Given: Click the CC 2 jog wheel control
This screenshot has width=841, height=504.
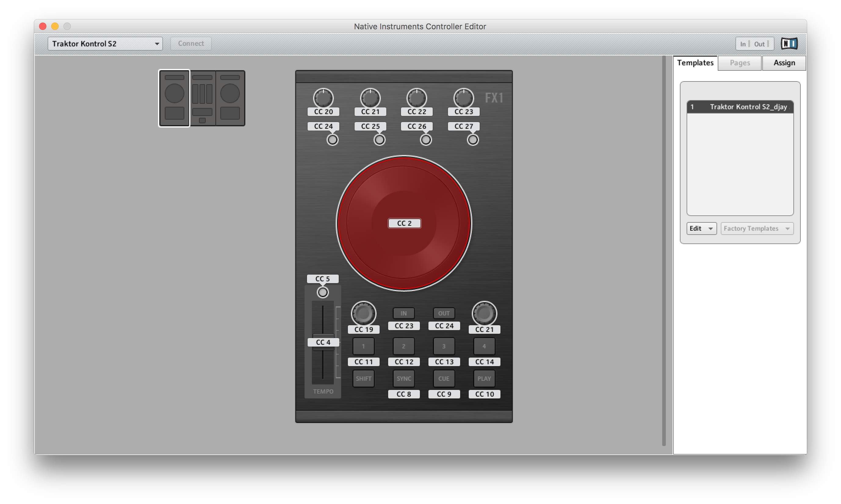Looking at the screenshot, I should point(404,223).
